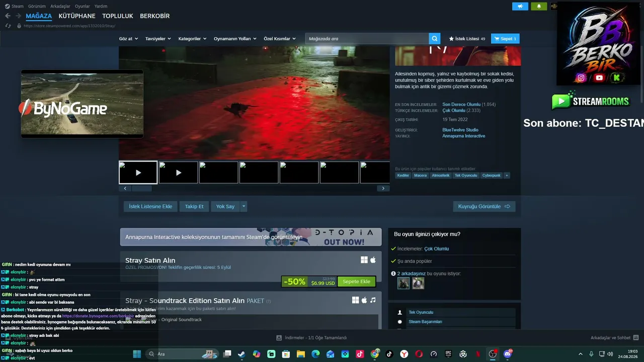Open the Sepet cart button
The height and width of the screenshot is (362, 644).
pos(505,39)
